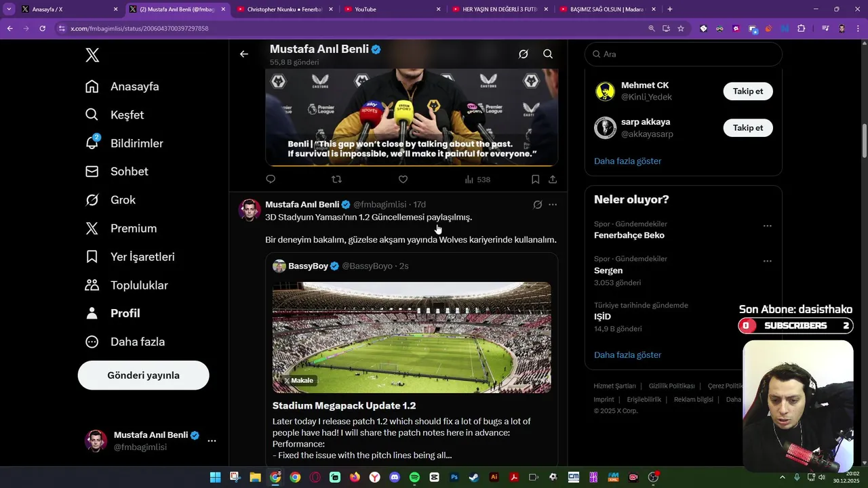Repost the Wolves press conference post
The image size is (868, 488).
click(x=336, y=180)
